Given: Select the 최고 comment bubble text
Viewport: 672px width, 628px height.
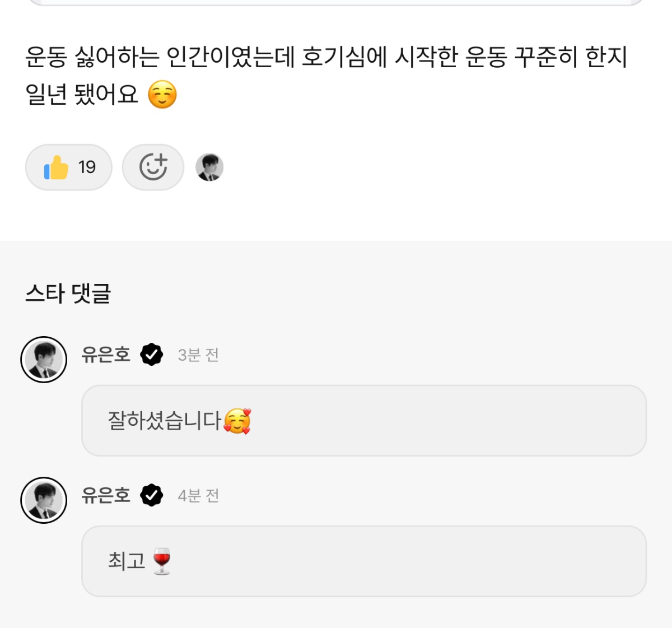Looking at the screenshot, I should pyautogui.click(x=127, y=561).
